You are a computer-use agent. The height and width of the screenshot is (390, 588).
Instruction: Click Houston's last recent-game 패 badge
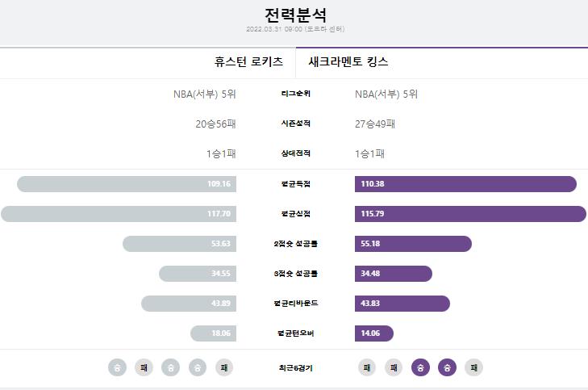pyautogui.click(x=224, y=367)
